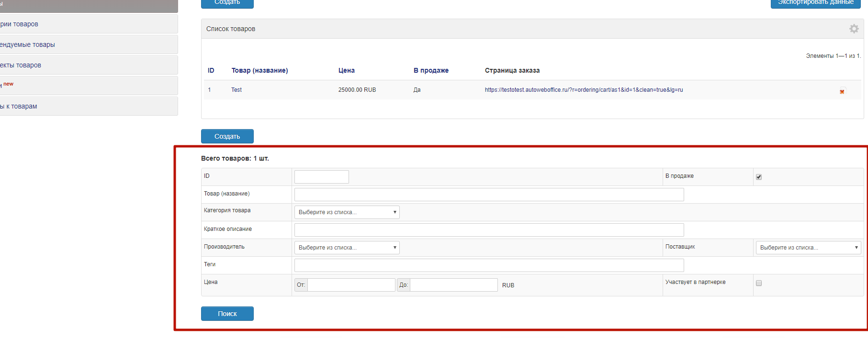The width and height of the screenshot is (868, 338).
Task: Click the gear settings icon in product list header
Action: tap(854, 29)
